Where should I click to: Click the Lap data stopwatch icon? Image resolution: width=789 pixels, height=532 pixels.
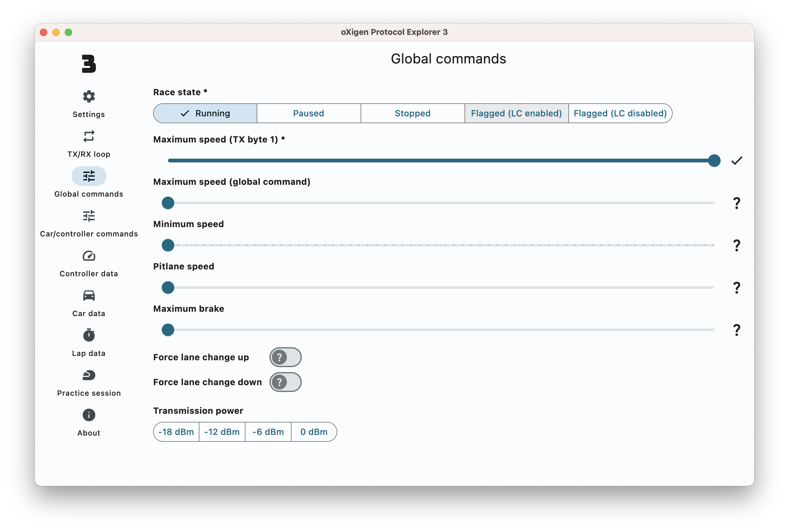(89, 335)
